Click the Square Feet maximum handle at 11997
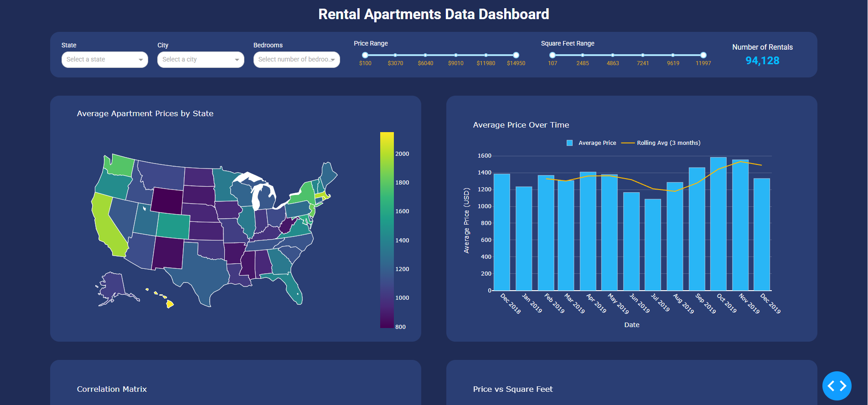Screen dimensions: 868x405 [x=703, y=55]
